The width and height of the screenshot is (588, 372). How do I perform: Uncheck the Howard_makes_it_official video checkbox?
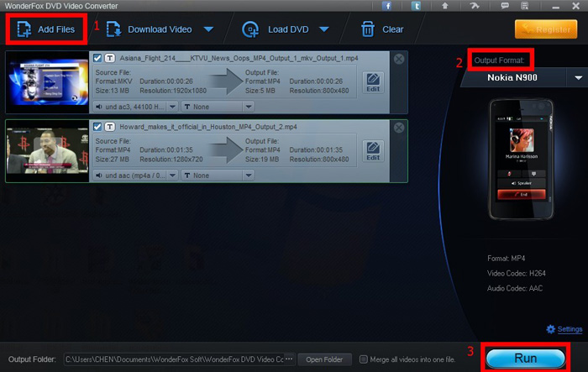point(97,126)
